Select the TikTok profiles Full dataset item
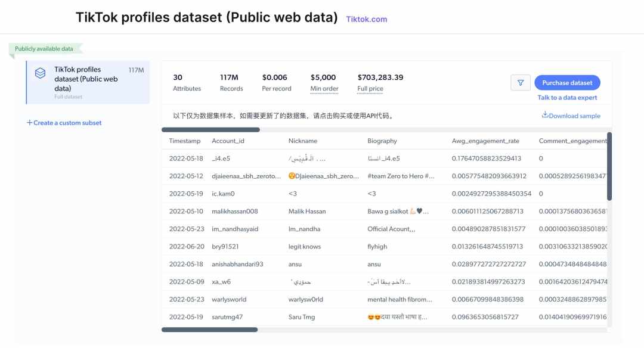 point(88,82)
